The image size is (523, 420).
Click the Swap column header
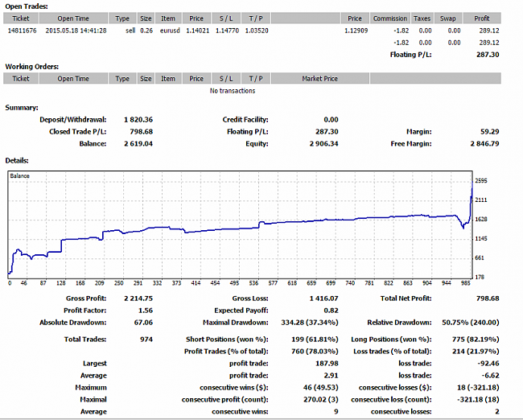coord(448,19)
